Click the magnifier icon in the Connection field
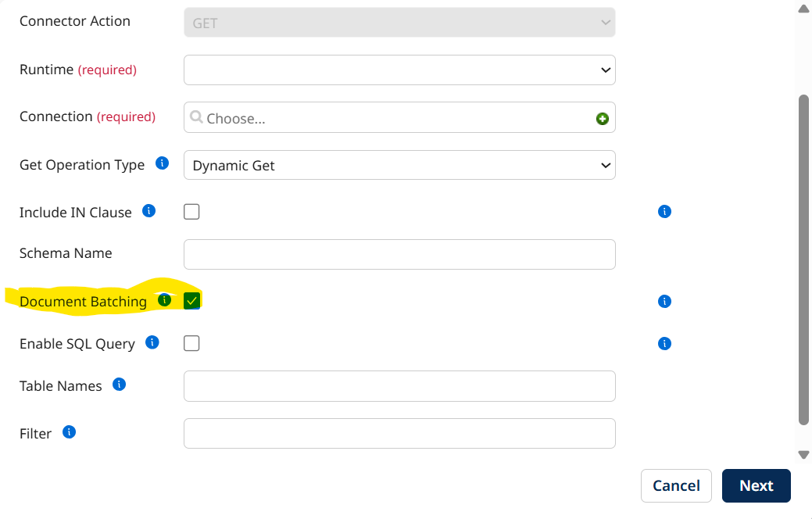The width and height of the screenshot is (812, 519). (x=197, y=116)
